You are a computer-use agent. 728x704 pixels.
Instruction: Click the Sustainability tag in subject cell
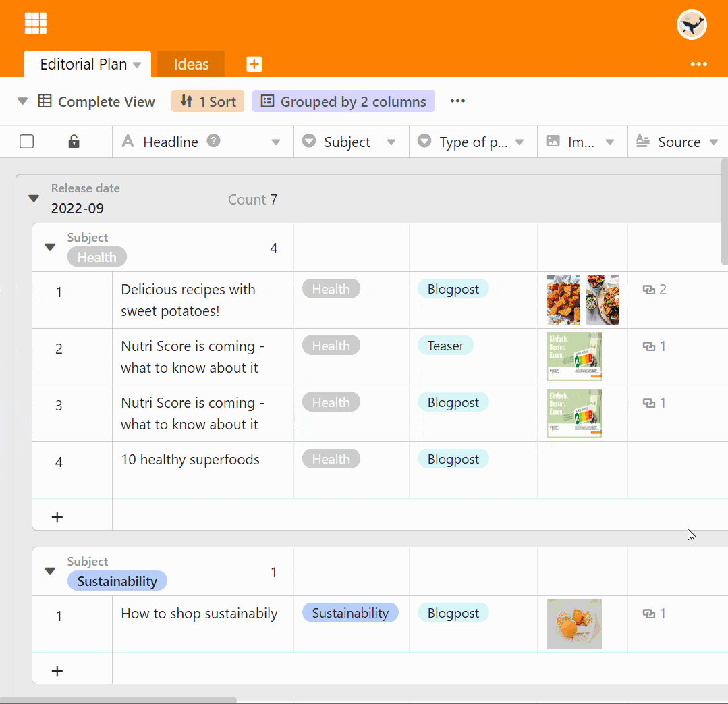350,613
